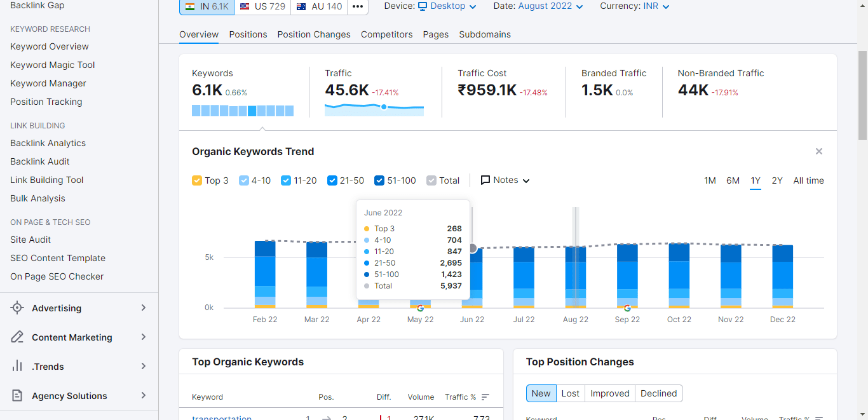Screen dimensions: 868x420
Task: Open Link Building Tool
Action: [x=47, y=180]
